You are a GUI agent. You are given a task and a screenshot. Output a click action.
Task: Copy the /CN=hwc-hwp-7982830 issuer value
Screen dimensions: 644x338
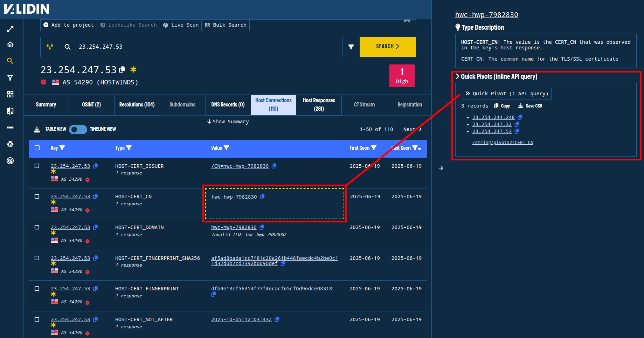274,166
